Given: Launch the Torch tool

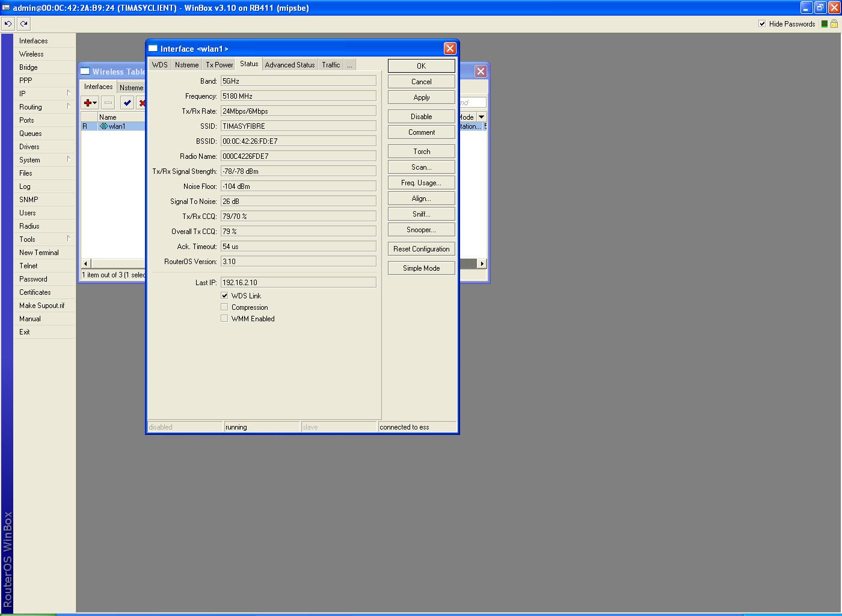Looking at the screenshot, I should (x=422, y=152).
